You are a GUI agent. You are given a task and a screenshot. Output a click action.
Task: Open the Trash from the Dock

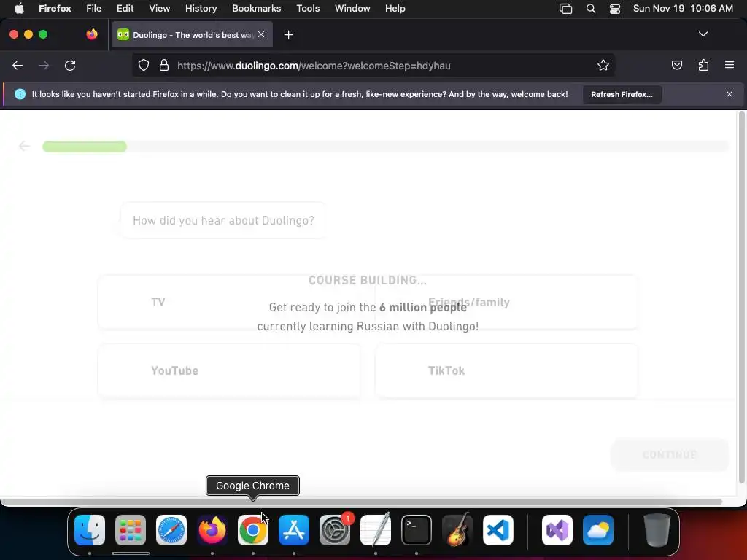[x=657, y=530]
